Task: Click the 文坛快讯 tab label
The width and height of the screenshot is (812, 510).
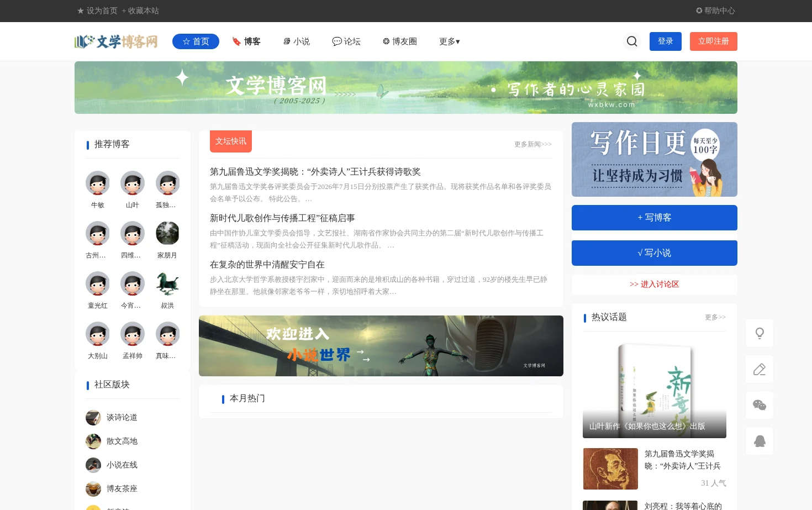Action: pos(231,141)
